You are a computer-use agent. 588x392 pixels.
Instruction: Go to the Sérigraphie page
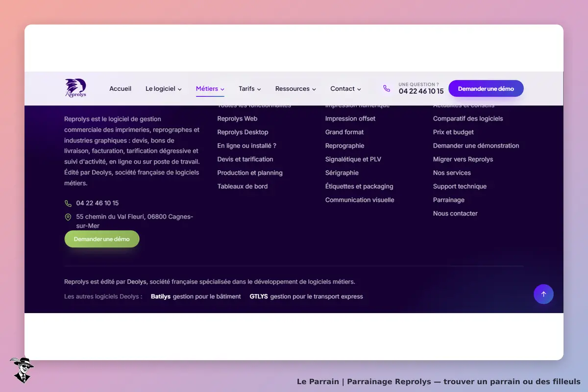coord(342,173)
